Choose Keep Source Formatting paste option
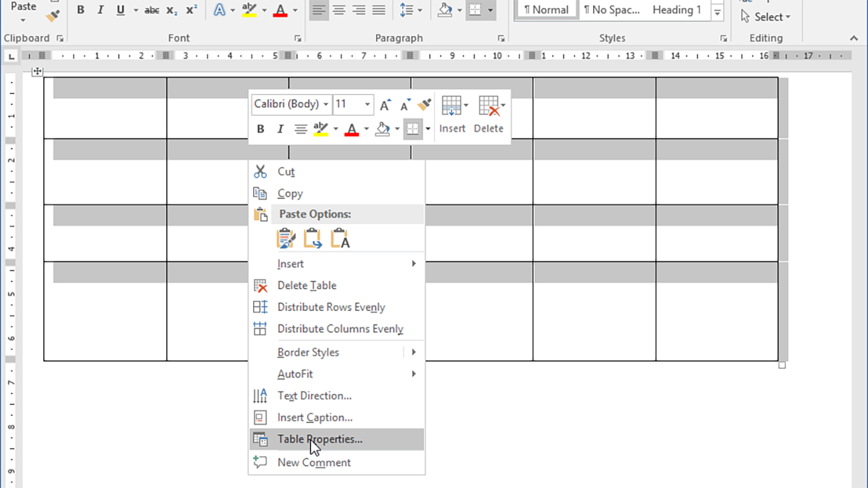The width and height of the screenshot is (868, 488). [x=286, y=238]
